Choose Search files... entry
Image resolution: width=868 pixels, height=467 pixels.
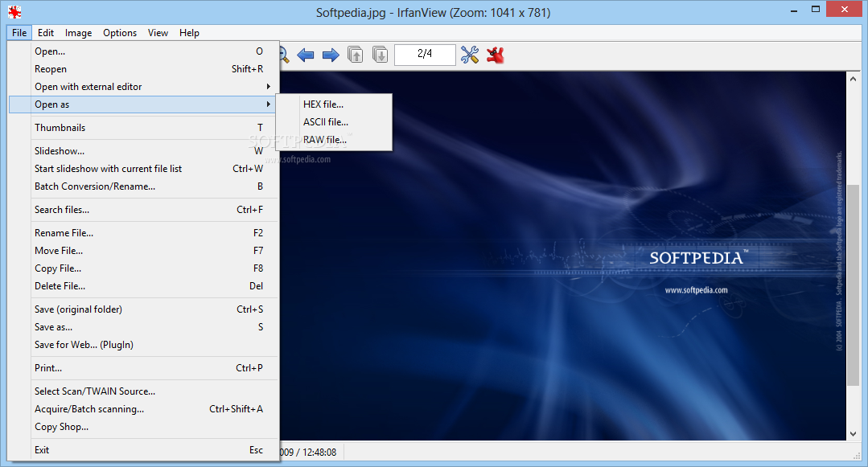(x=143, y=210)
